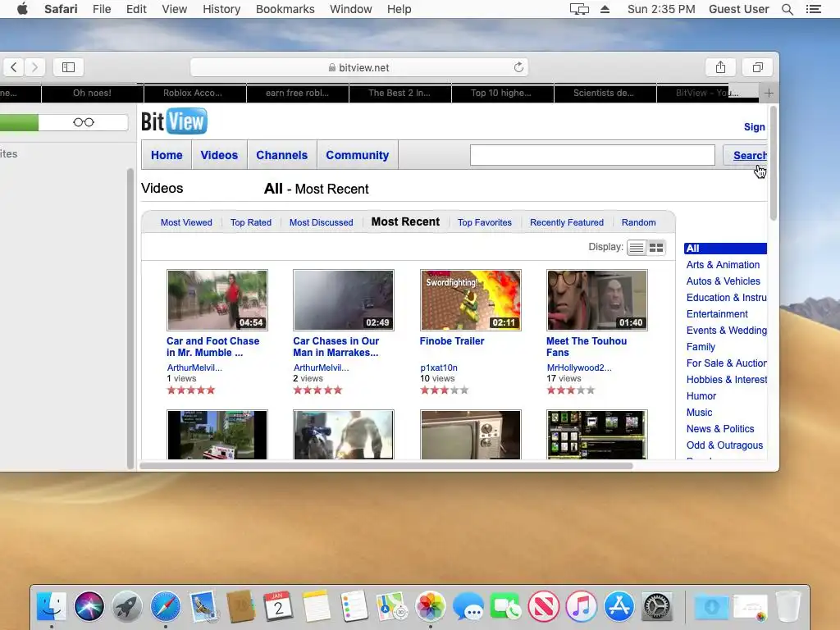Select the Most Discussed filter tab
Viewport: 840px width, 630px height.
coord(321,222)
